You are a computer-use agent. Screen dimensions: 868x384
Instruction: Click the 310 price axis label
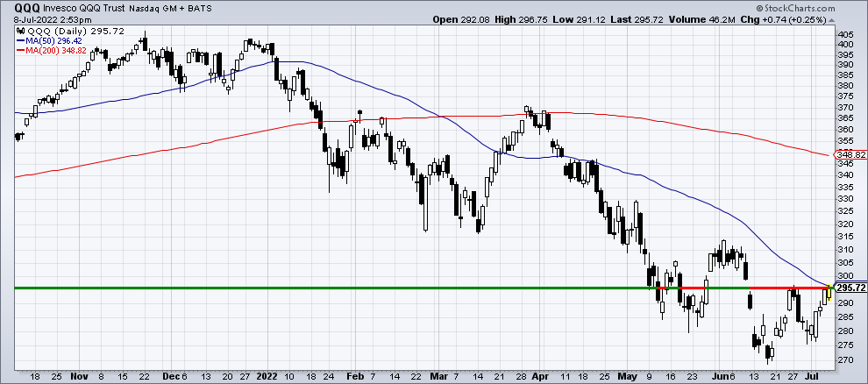point(843,250)
